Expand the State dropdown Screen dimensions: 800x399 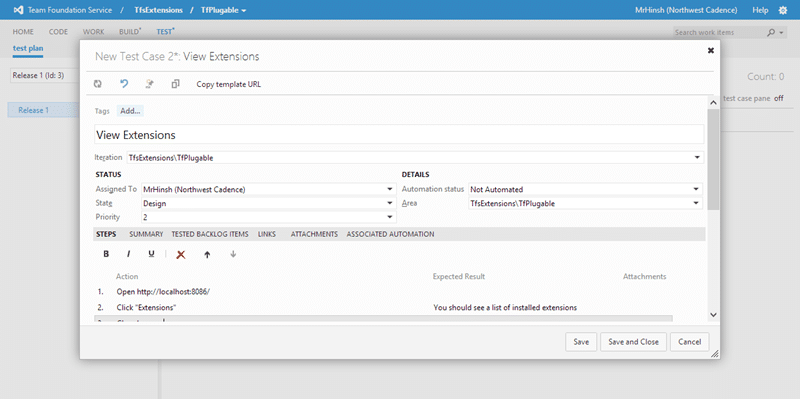point(390,203)
